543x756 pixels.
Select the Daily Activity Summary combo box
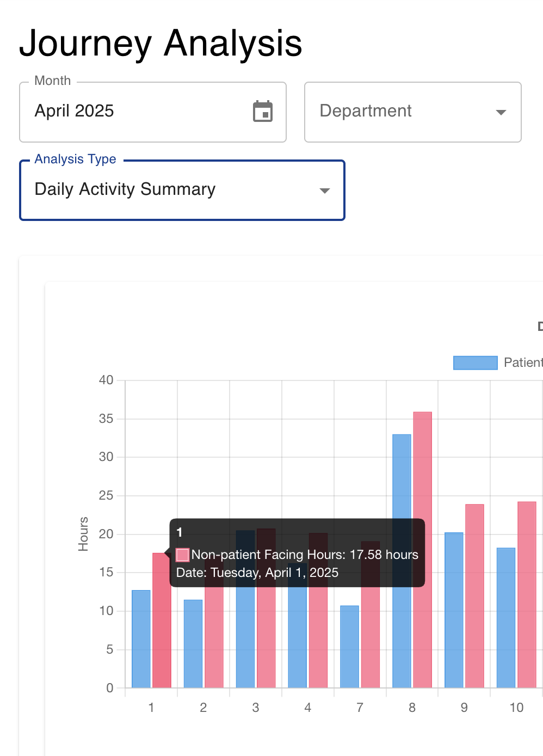click(x=182, y=190)
